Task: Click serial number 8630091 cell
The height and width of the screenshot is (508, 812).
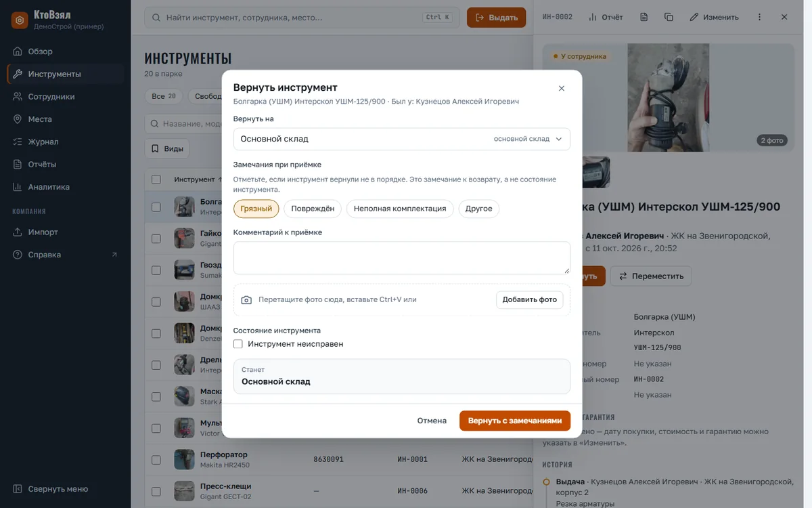Action: click(328, 459)
